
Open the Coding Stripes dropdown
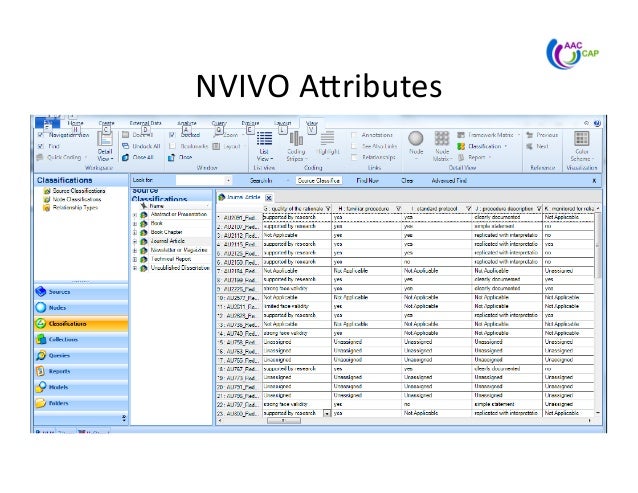pos(296,146)
